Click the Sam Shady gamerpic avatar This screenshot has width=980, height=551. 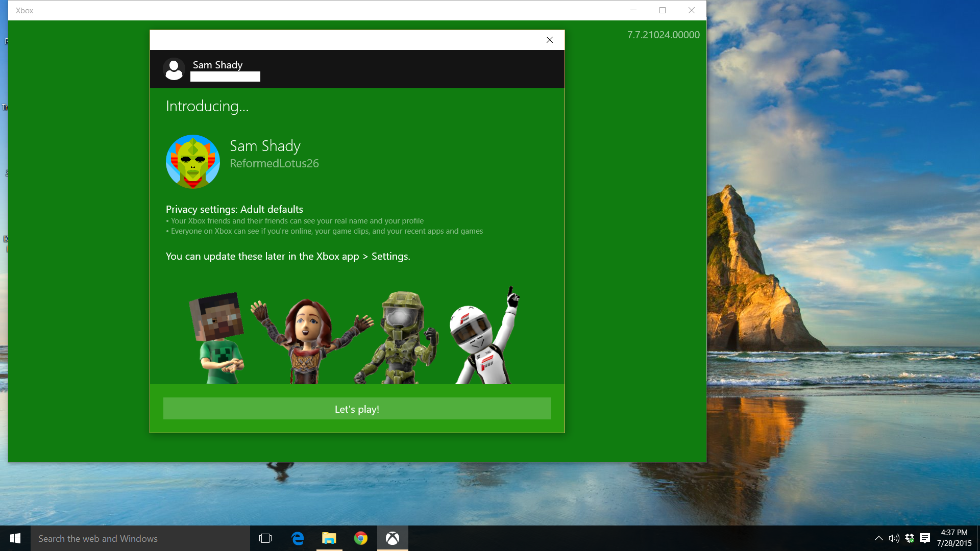pos(193,162)
